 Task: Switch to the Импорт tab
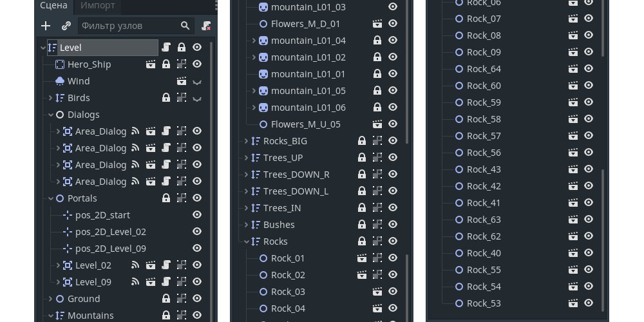(x=98, y=6)
